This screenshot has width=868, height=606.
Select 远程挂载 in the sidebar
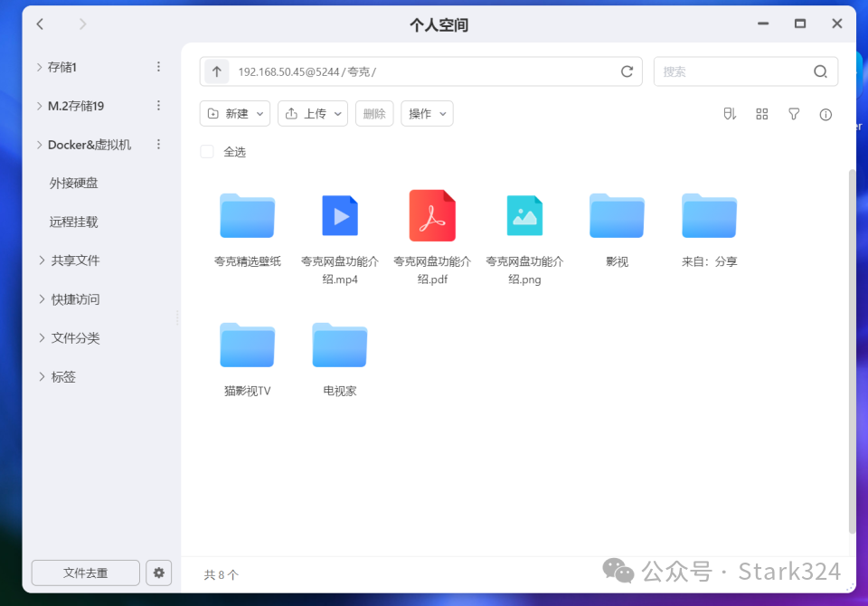[x=73, y=222]
